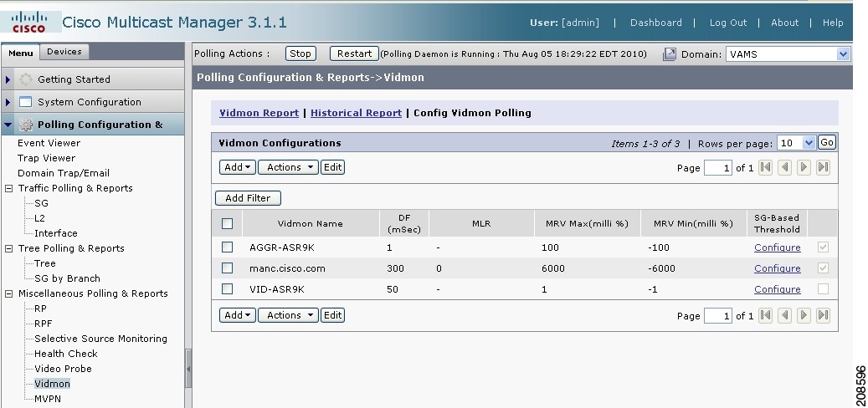Open the Domain VAMS dropdown
The image size is (868, 408).
pyautogui.click(x=788, y=54)
